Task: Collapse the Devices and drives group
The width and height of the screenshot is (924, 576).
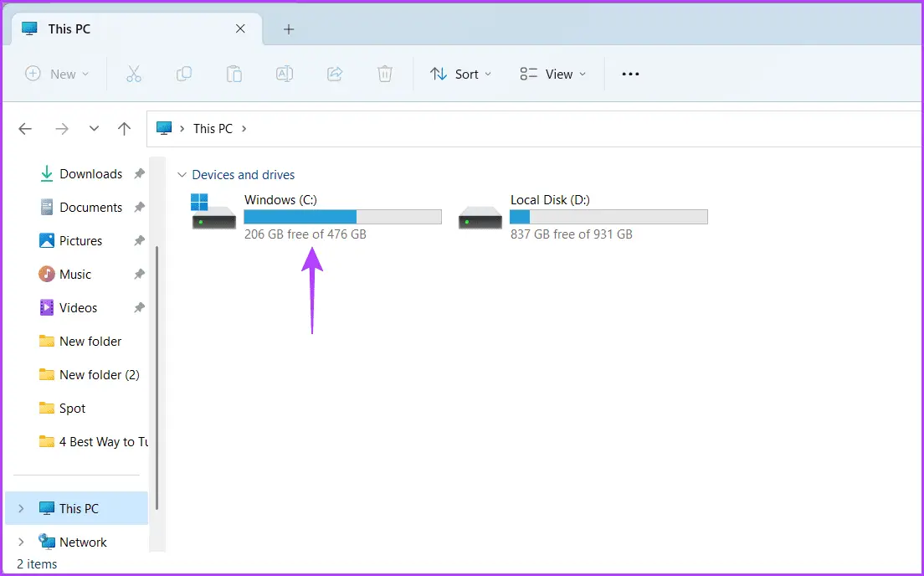Action: coord(182,175)
